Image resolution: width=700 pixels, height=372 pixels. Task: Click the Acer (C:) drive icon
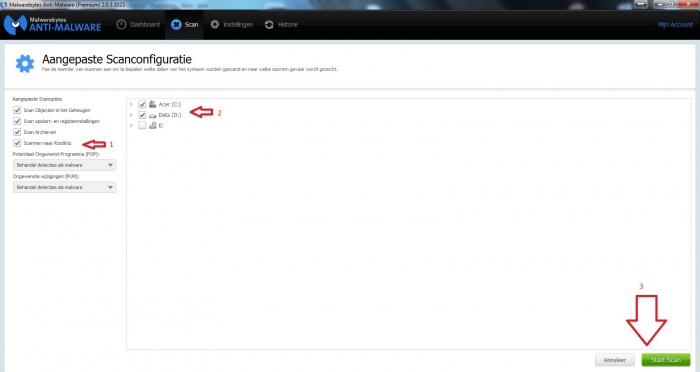point(153,104)
